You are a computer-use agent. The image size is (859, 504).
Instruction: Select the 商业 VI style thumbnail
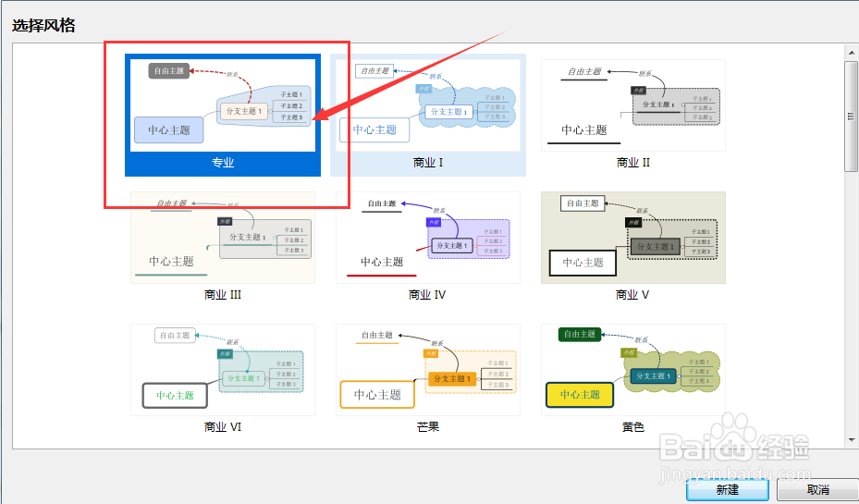tap(223, 370)
